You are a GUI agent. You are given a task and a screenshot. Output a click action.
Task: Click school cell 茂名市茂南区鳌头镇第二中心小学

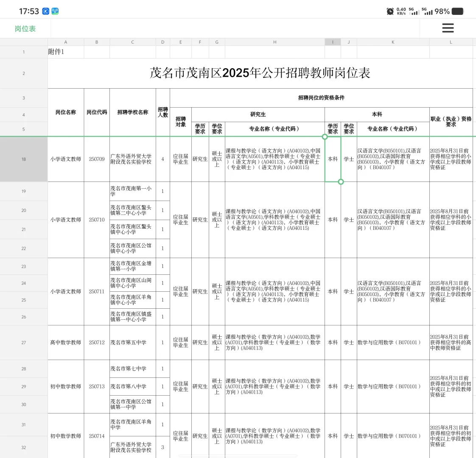pyautogui.click(x=133, y=210)
